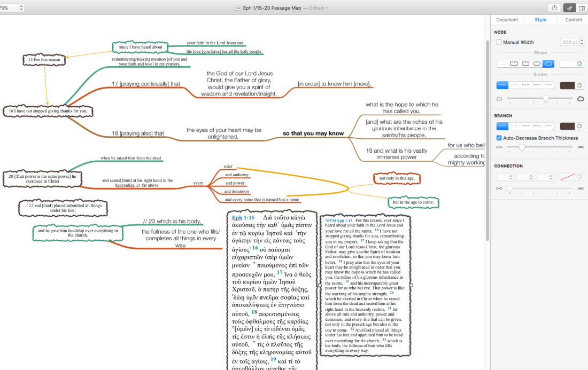Screen dimensions: 588x370
Task: Open the document title dropdown for the passage map
Action: pos(326,7)
